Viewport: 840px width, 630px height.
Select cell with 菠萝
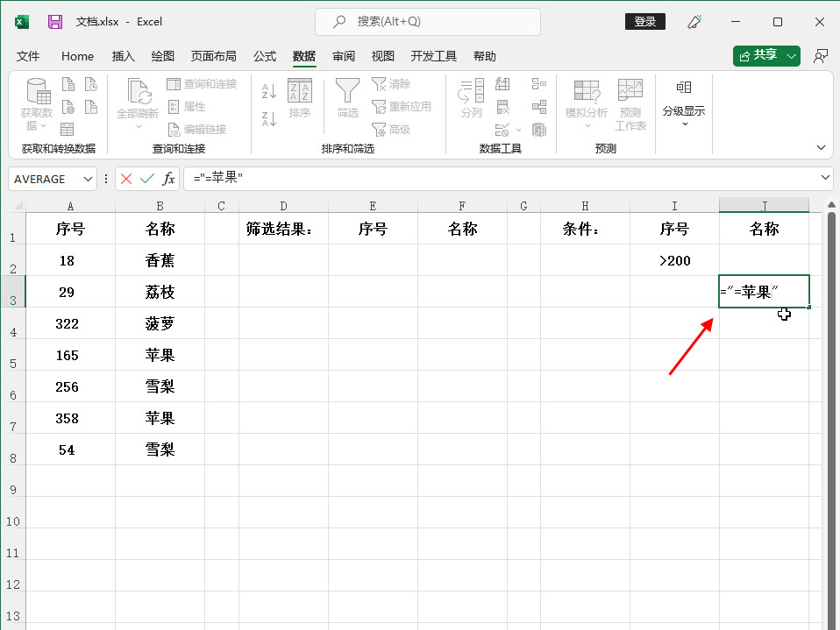(x=160, y=323)
